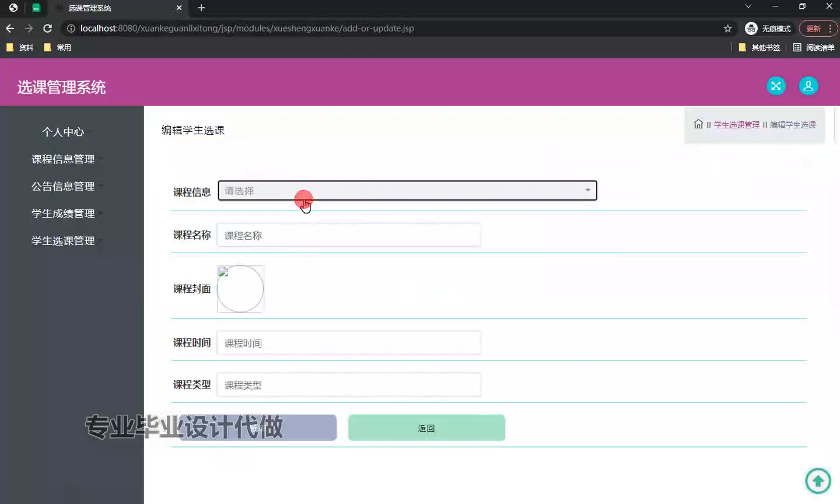Click the 选课管理系统 header title

click(61, 87)
